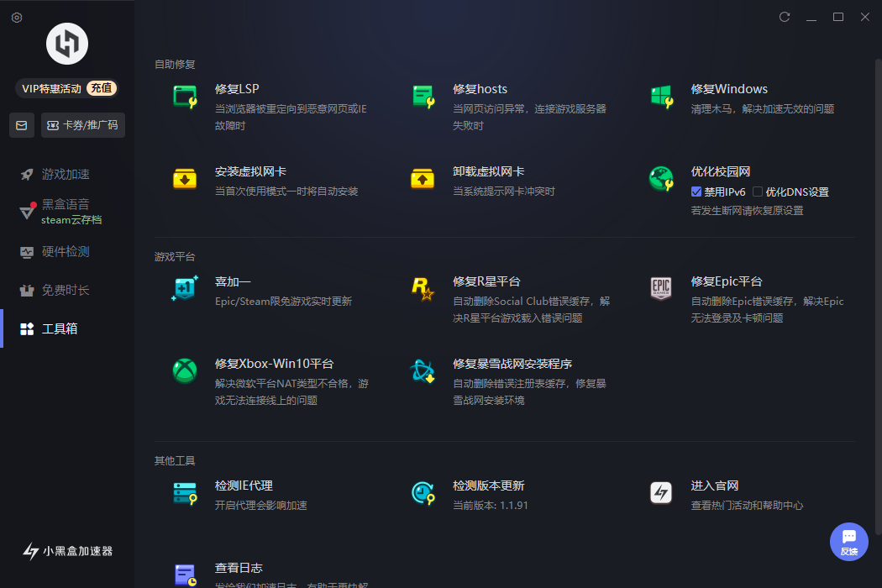This screenshot has width=882, height=588.
Task: Run the 修复Xbox-Win10平台 Xbox icon
Action: (185, 371)
